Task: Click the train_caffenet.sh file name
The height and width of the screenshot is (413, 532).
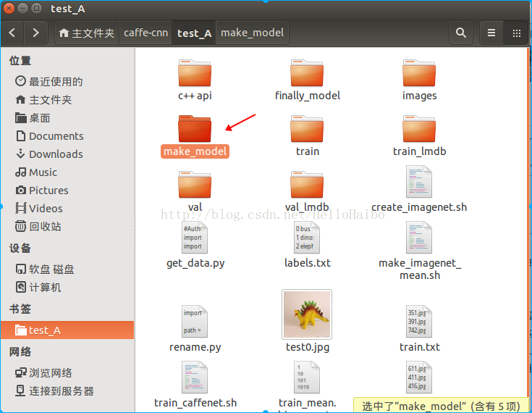Action: click(x=195, y=403)
